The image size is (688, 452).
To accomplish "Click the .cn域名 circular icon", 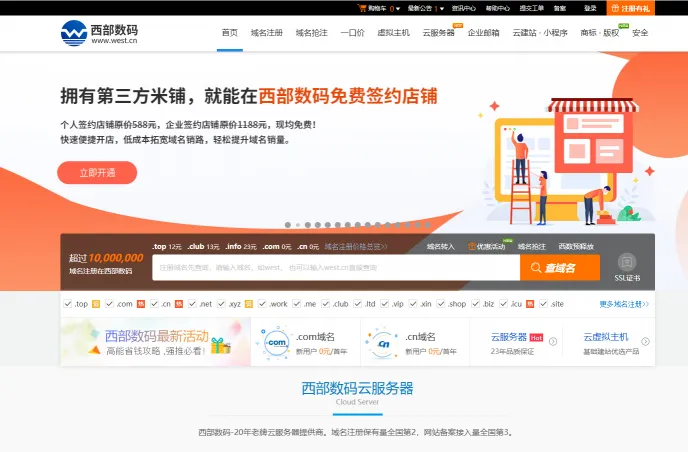I will coord(383,344).
